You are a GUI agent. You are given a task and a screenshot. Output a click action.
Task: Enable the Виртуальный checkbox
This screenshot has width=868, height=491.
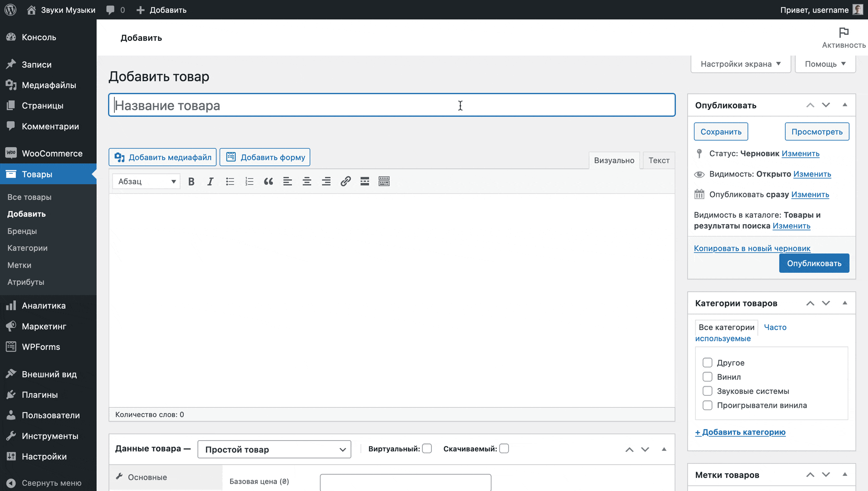(x=427, y=448)
